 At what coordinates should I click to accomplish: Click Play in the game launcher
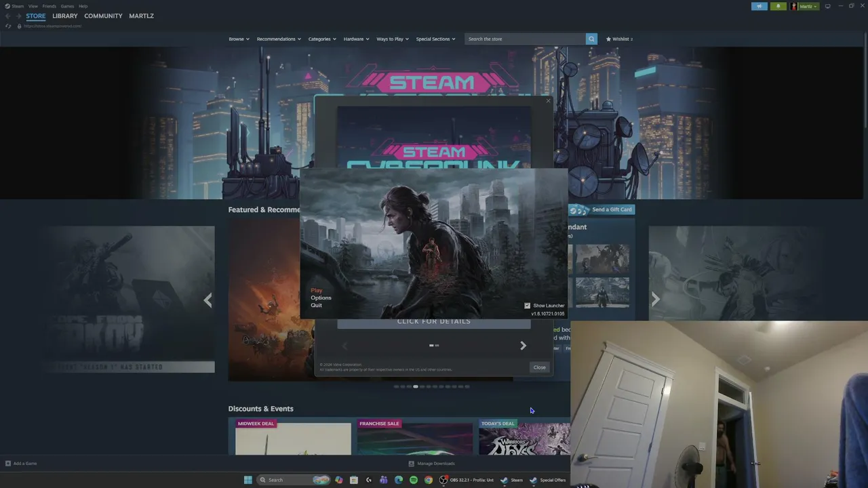point(317,290)
